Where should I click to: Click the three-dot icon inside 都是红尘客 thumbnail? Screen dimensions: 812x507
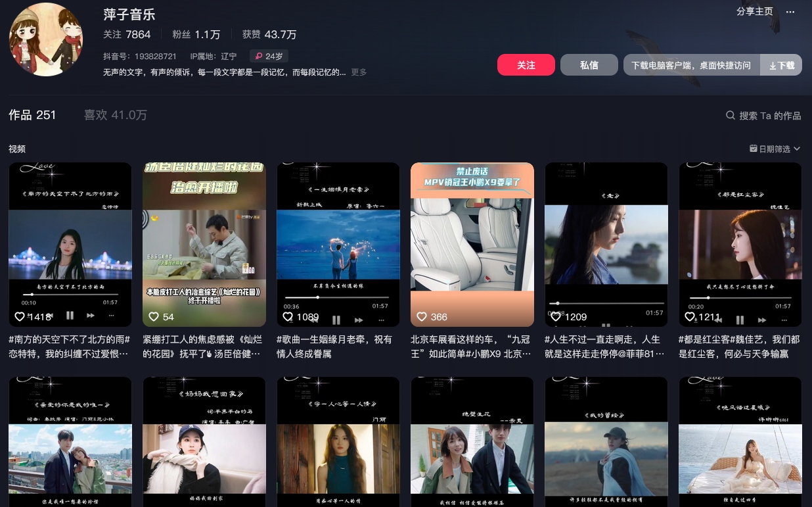pyautogui.click(x=784, y=321)
